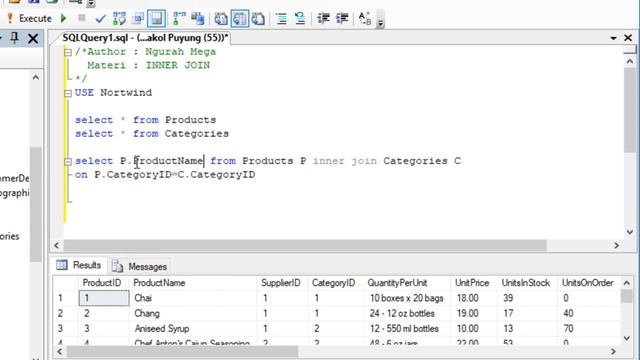Click the editor splitter handle above scrollbar
This screenshot has height=360, width=640.
click(x=630, y=50)
